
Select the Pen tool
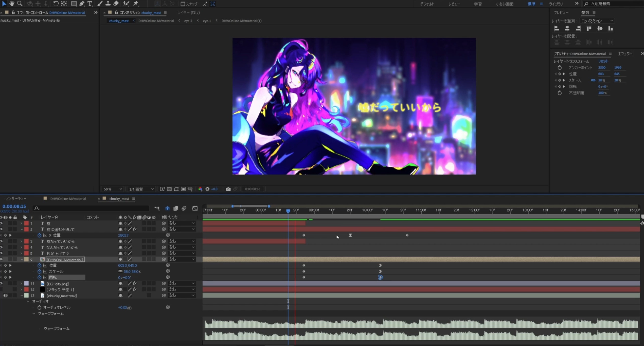(82, 4)
